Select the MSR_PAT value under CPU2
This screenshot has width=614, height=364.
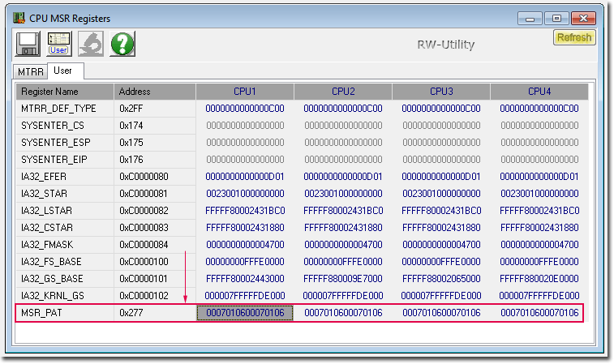coord(343,313)
